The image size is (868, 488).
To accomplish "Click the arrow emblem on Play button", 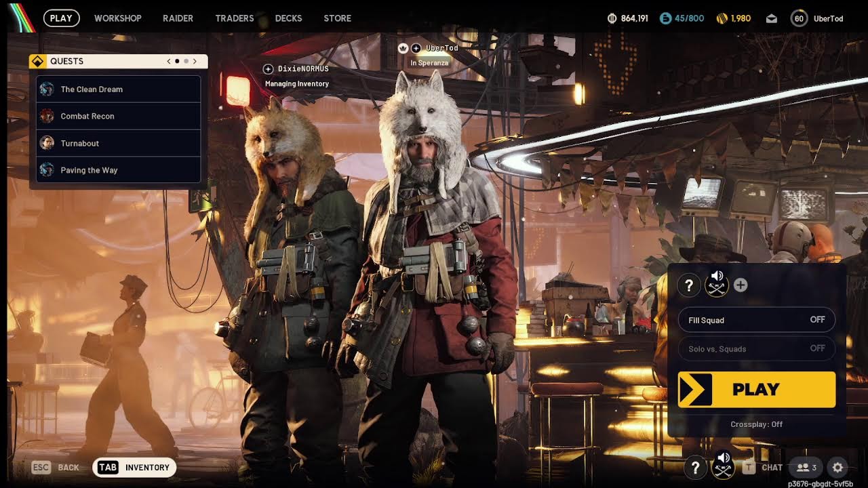I will [695, 389].
